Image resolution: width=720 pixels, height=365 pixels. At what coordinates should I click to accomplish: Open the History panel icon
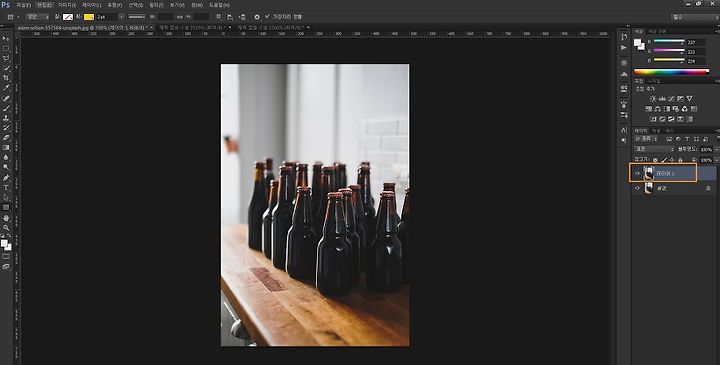click(x=624, y=37)
